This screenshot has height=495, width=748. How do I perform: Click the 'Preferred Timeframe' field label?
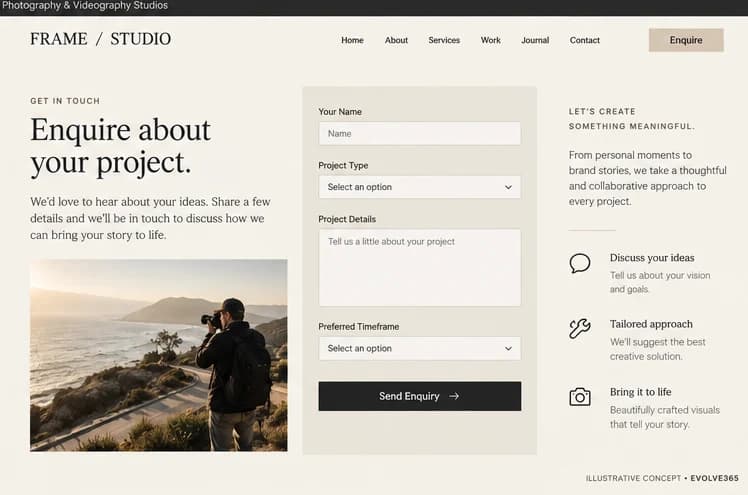(x=358, y=327)
